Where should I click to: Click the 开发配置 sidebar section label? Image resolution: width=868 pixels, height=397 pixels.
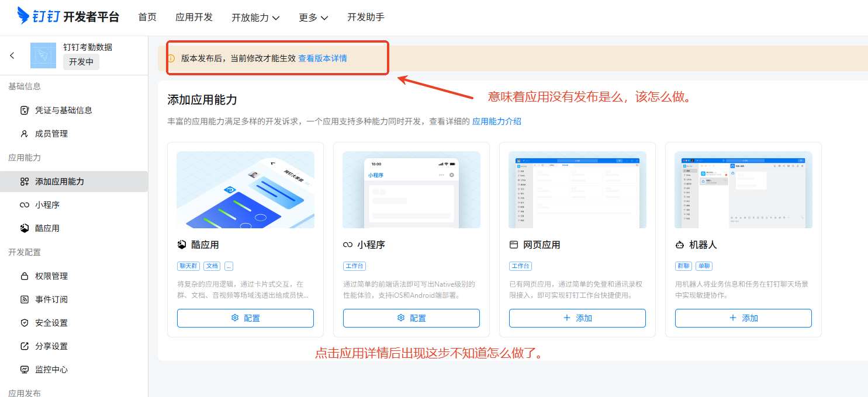pyautogui.click(x=25, y=252)
